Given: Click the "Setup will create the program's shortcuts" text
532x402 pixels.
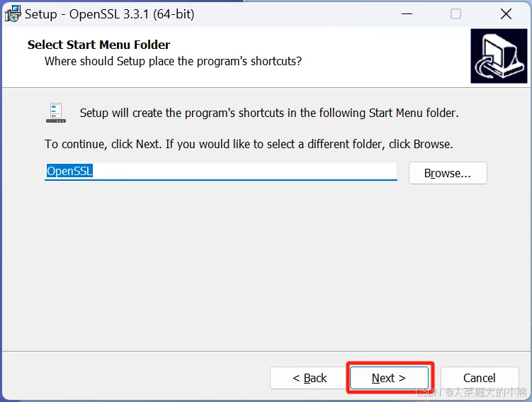Looking at the screenshot, I should (269, 113).
